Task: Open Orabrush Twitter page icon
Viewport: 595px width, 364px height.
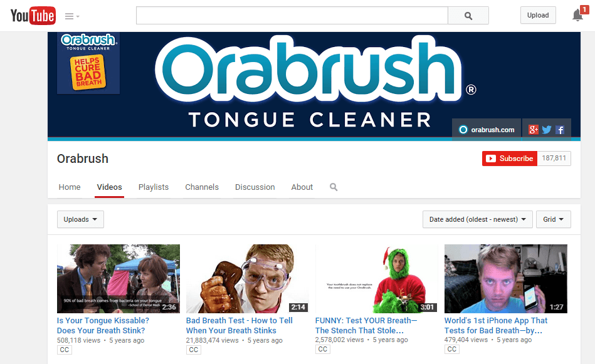Action: point(547,130)
